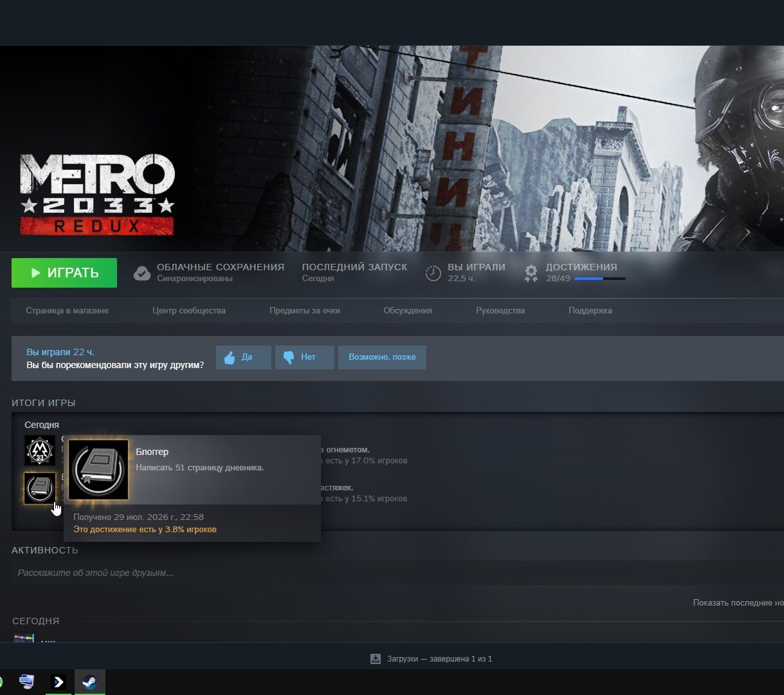This screenshot has width=784, height=695.
Task: Click Показать последние новости link
Action: (x=738, y=603)
